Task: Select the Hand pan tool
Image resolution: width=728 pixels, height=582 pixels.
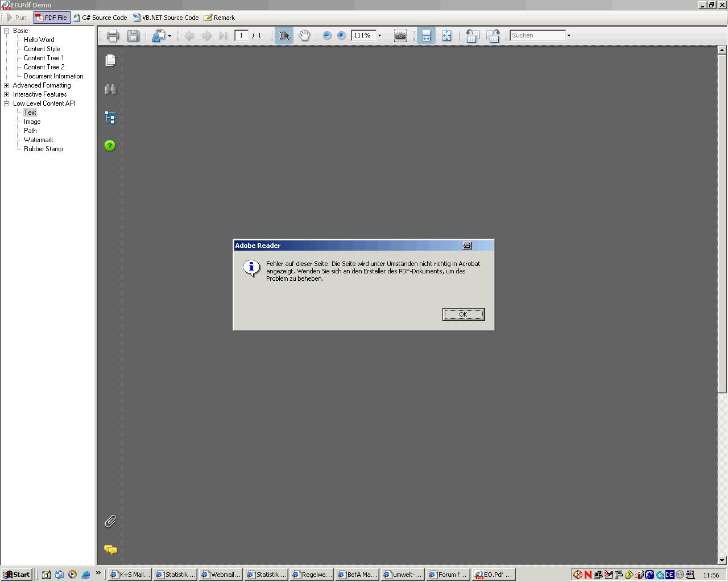Action: (304, 36)
